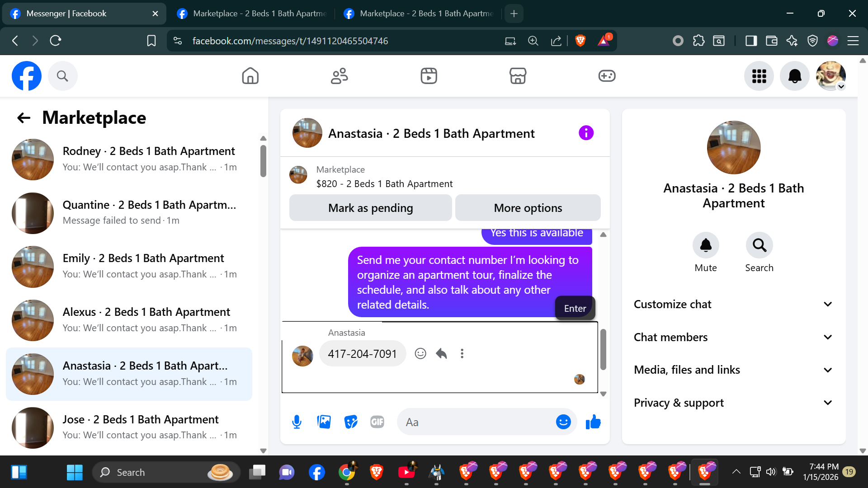This screenshot has width=868, height=488.
Task: Toggle the browser sidebar panel
Action: [x=751, y=41]
